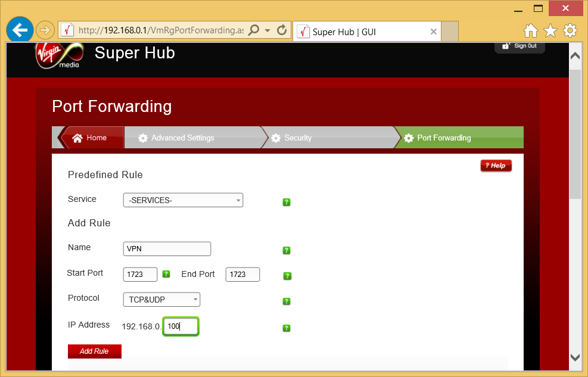Click the help icon next to Service
Viewport: 588px width, 377px height.
point(287,202)
